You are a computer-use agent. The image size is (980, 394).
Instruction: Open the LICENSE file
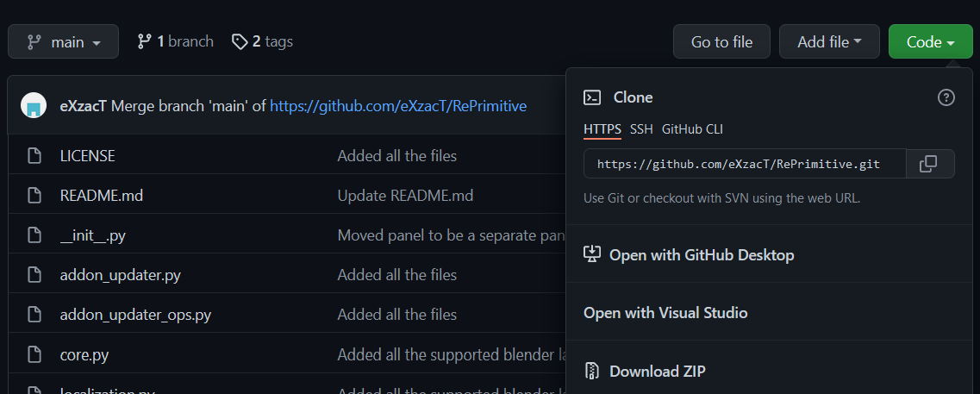[x=88, y=156]
